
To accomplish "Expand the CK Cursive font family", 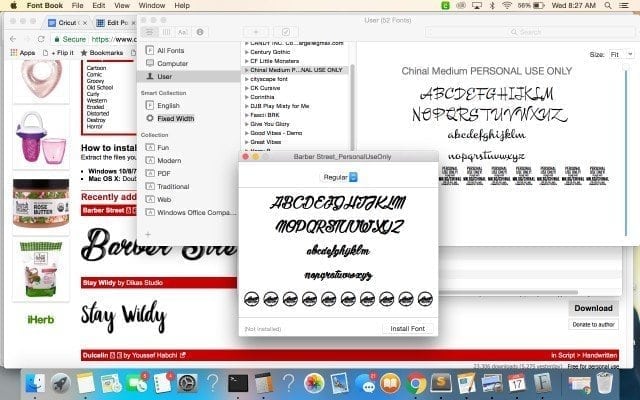I will (x=247, y=88).
